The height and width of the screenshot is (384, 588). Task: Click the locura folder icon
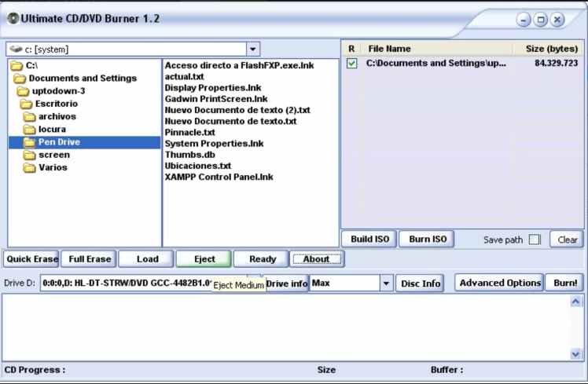click(29, 130)
